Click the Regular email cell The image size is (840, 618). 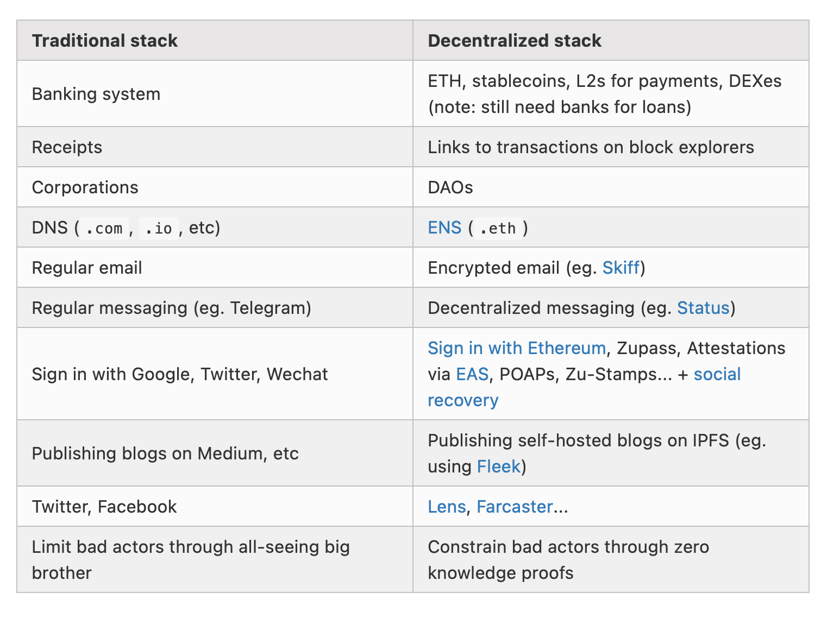[x=87, y=268]
